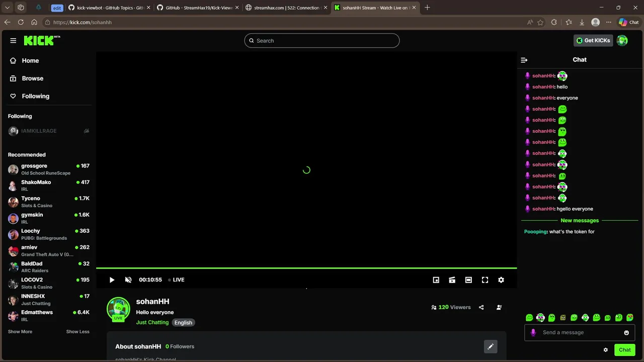Click the Kick search box
644x362 pixels.
322,41
